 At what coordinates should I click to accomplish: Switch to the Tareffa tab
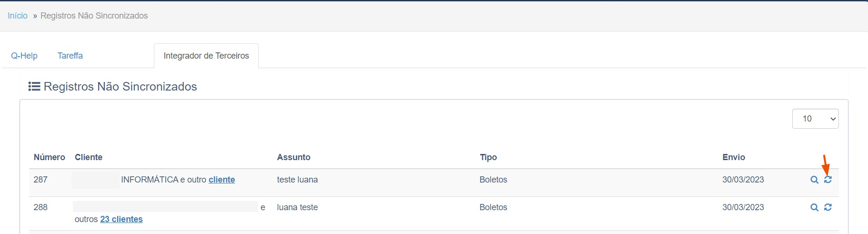(x=70, y=56)
